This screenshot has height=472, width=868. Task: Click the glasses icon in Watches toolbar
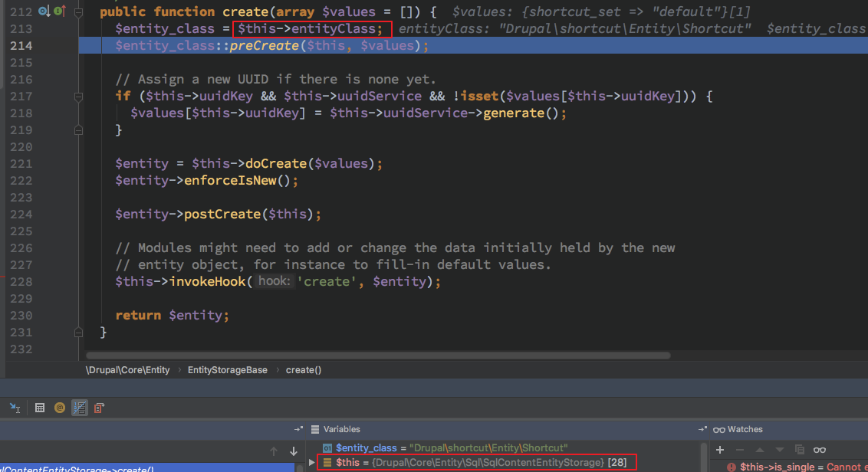tap(820, 450)
